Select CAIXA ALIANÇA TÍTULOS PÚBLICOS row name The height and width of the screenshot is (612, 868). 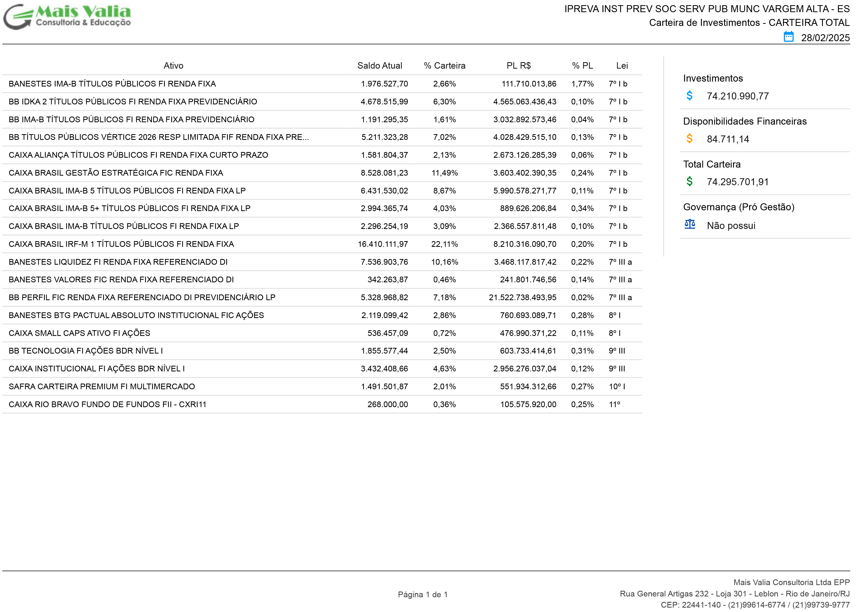click(x=138, y=155)
